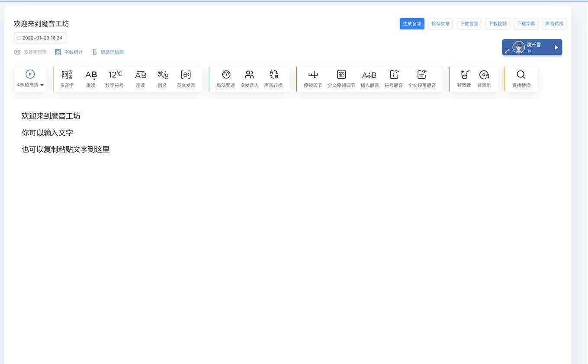Click the 魔千雪 voice name label
This screenshot has height=364, width=588.
(534, 45)
